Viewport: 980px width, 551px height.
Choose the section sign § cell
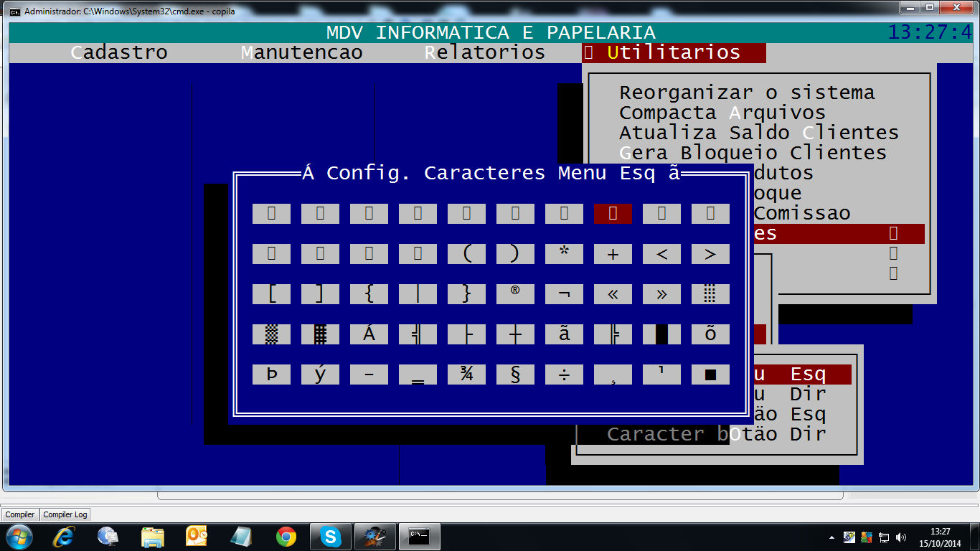(515, 374)
